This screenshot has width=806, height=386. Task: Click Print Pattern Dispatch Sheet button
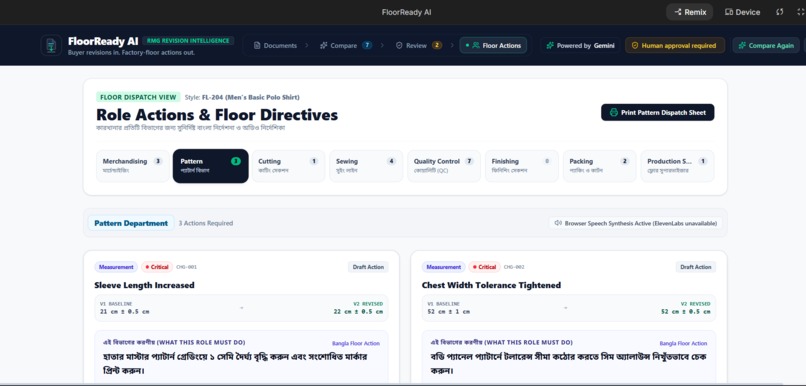(x=657, y=112)
